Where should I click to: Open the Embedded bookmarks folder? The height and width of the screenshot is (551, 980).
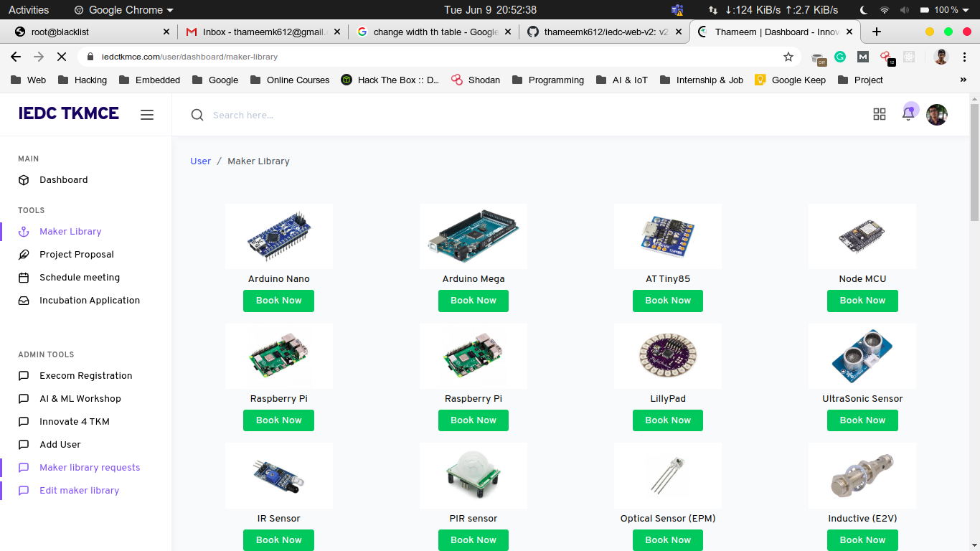click(149, 80)
